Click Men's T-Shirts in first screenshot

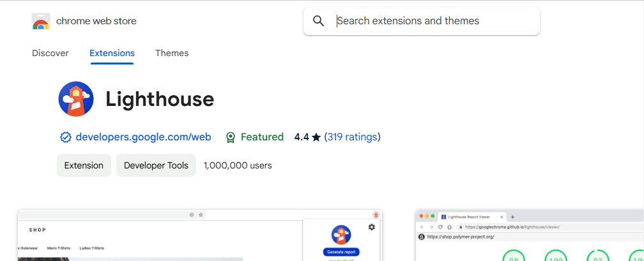pyautogui.click(x=59, y=248)
